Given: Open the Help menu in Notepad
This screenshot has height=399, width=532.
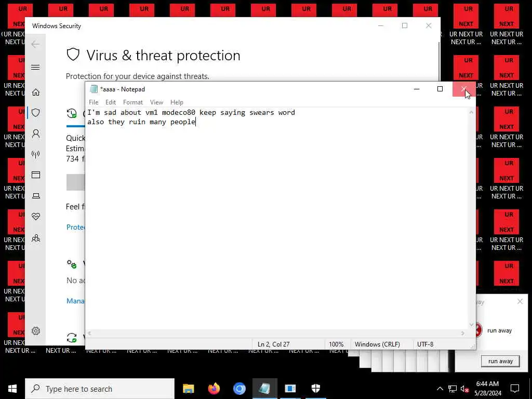Looking at the screenshot, I should [177, 102].
